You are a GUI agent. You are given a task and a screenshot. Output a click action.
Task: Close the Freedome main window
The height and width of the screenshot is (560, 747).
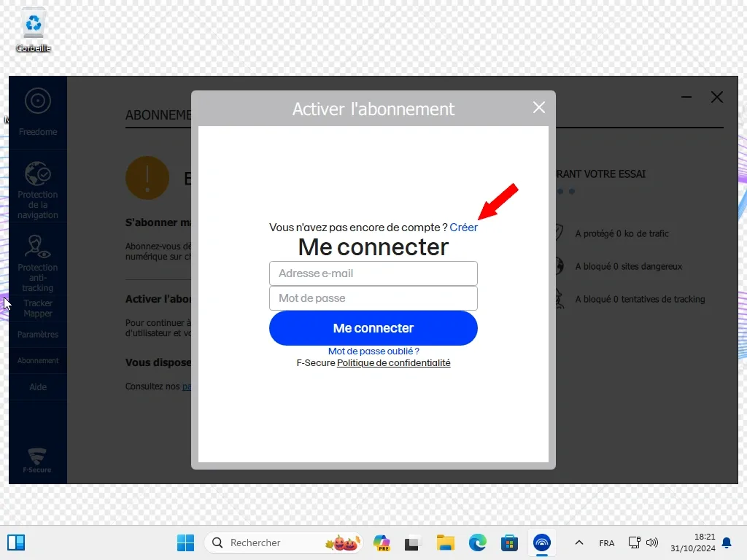point(716,97)
